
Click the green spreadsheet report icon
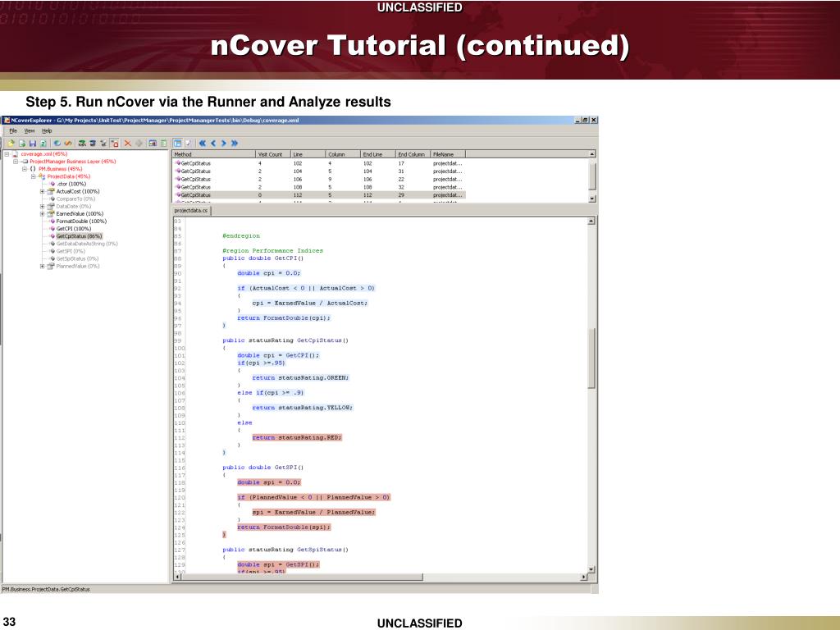point(163,143)
